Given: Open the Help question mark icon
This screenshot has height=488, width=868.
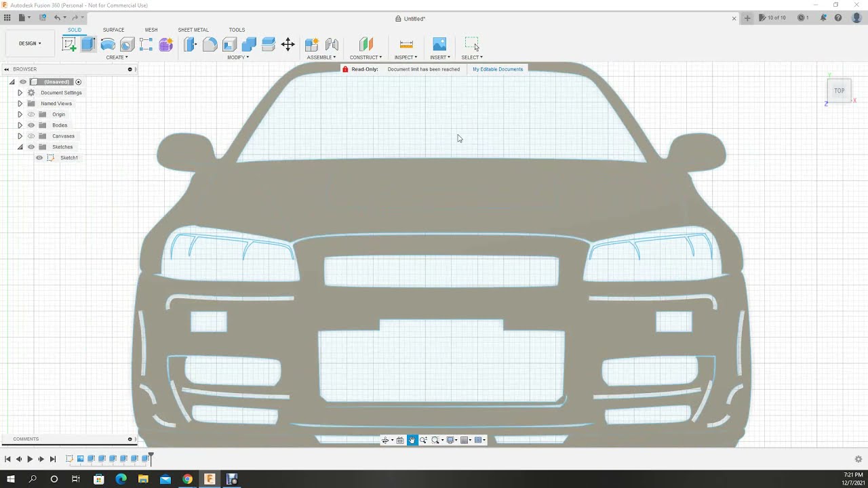Looking at the screenshot, I should tap(838, 18).
